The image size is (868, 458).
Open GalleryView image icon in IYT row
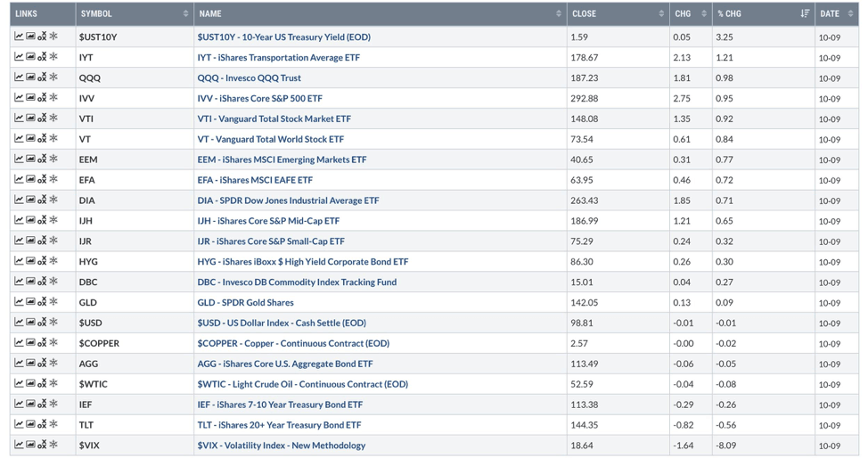(30, 56)
